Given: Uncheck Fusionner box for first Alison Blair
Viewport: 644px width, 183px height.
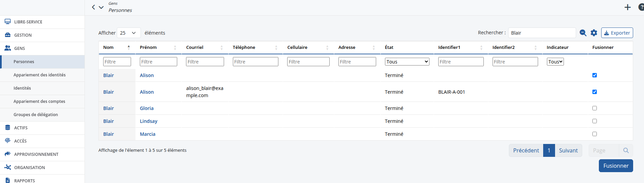Looking at the screenshot, I should (x=594, y=75).
